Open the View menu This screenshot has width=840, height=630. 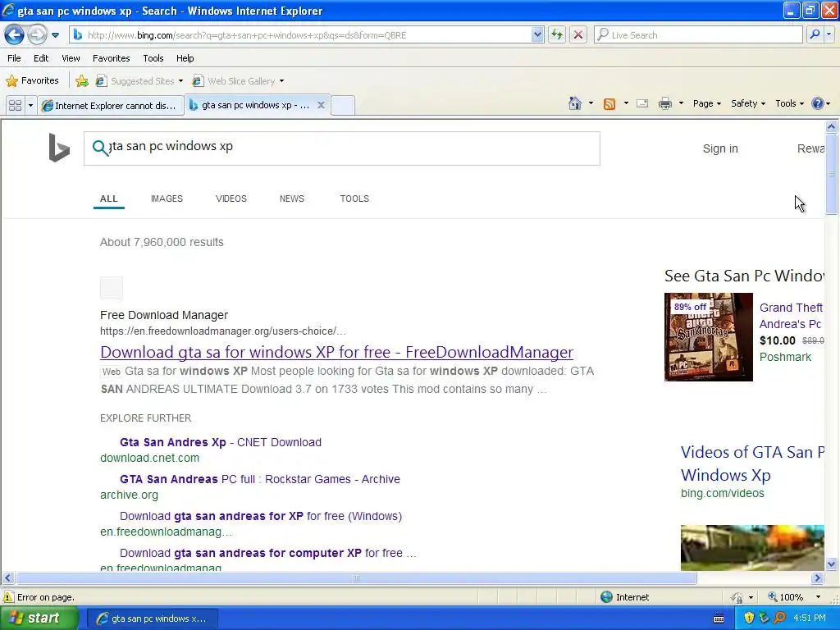tap(71, 58)
